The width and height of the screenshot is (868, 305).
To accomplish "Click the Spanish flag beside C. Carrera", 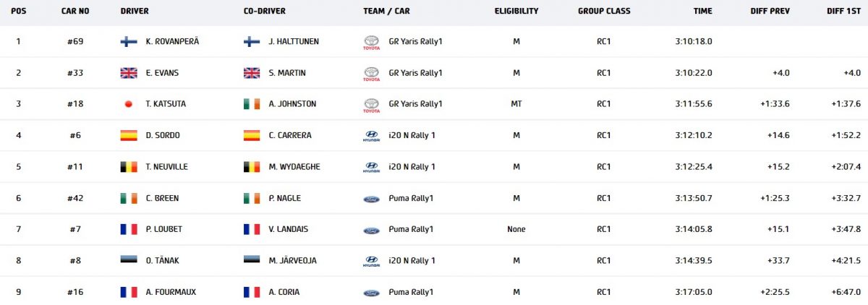I will coord(252,136).
